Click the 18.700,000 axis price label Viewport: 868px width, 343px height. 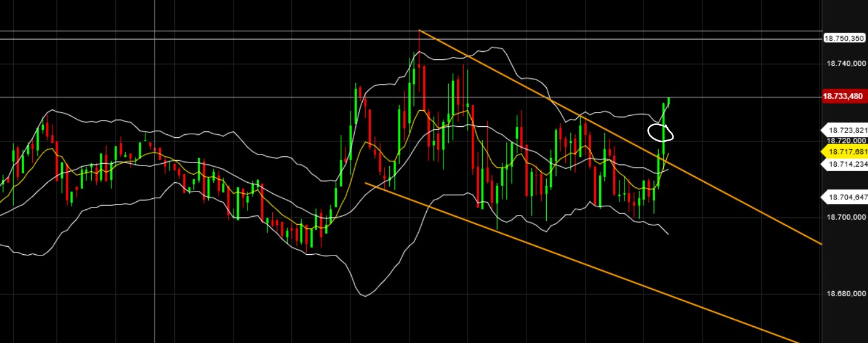click(847, 217)
